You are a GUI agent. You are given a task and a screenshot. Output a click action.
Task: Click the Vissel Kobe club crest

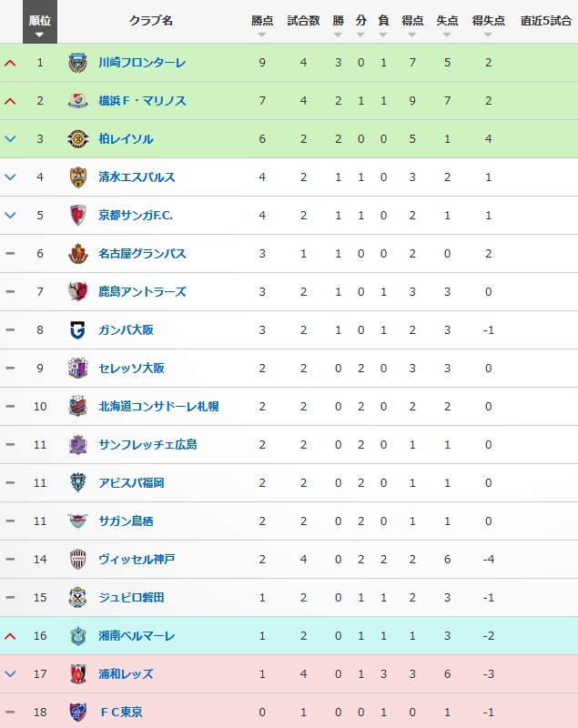click(77, 559)
